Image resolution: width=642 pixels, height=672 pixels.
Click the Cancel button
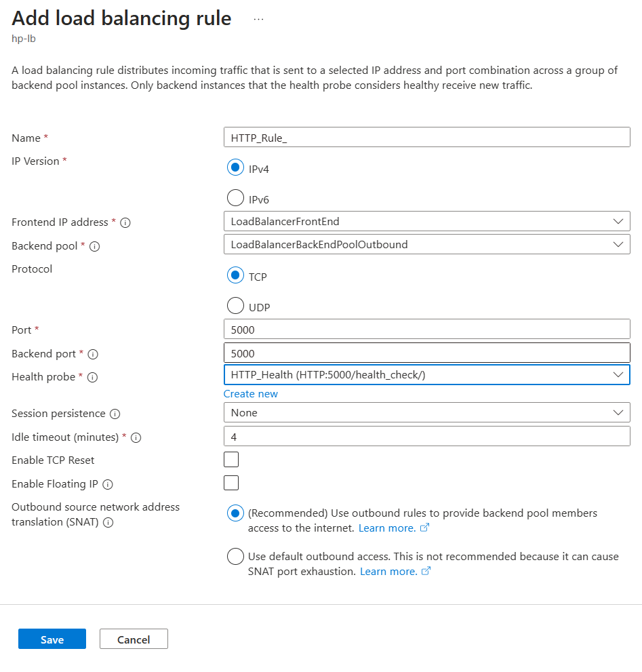[134, 638]
